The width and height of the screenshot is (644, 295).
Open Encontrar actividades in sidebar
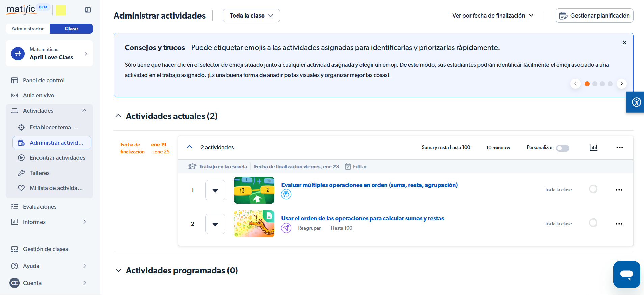pos(57,158)
